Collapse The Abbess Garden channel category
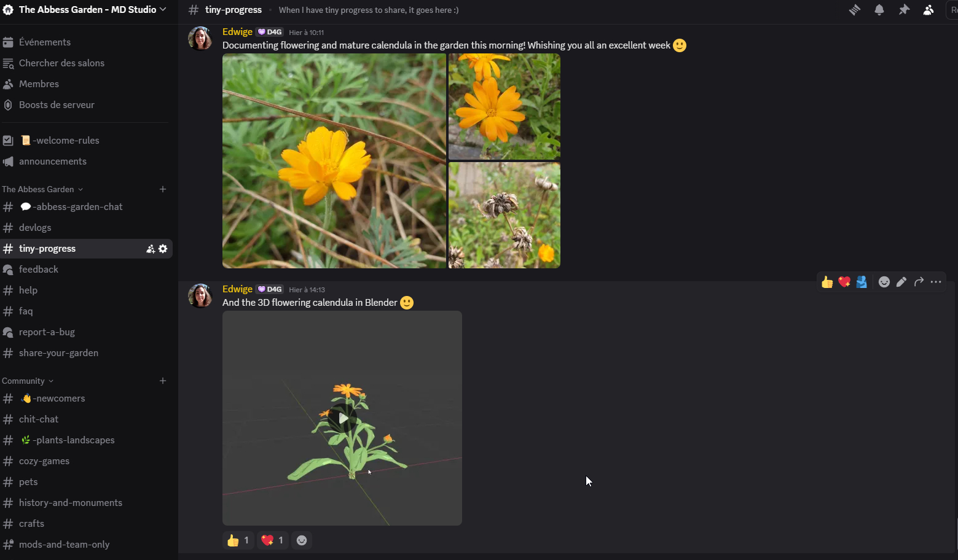958x560 pixels. coord(42,189)
